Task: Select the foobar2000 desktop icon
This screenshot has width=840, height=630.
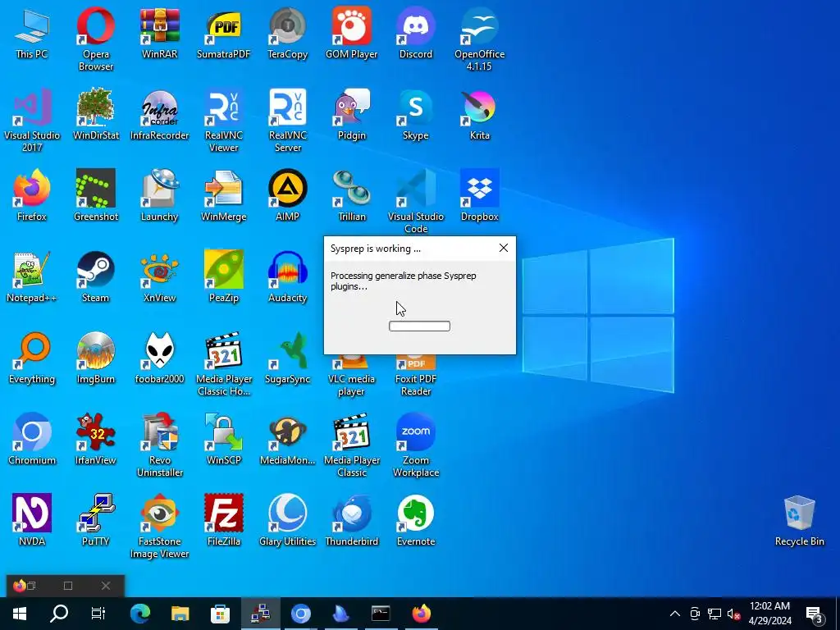Action: [x=160, y=358]
